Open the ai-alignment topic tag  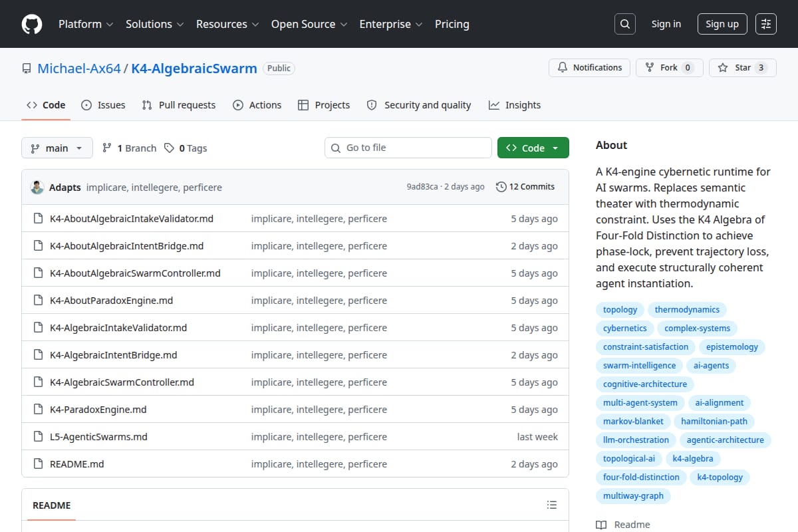pyautogui.click(x=720, y=402)
